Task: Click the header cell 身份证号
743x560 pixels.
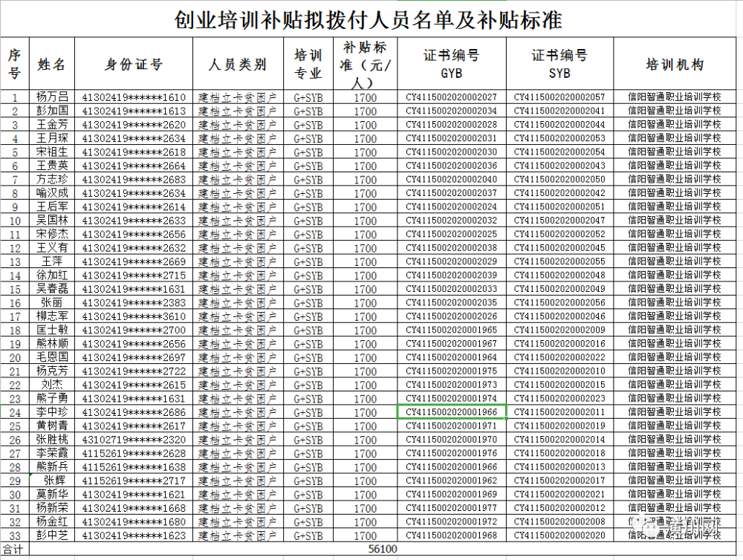Action: [134, 63]
